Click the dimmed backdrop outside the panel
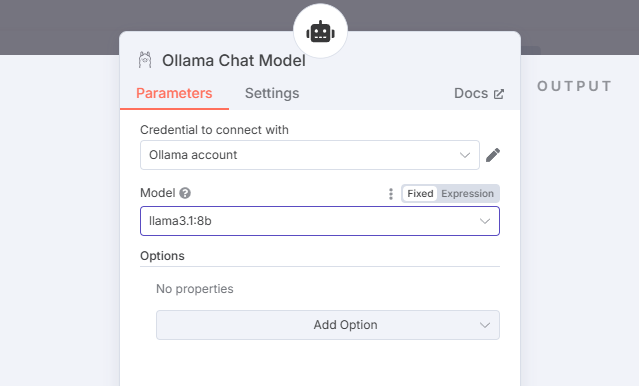The image size is (639, 386). (x=61, y=26)
